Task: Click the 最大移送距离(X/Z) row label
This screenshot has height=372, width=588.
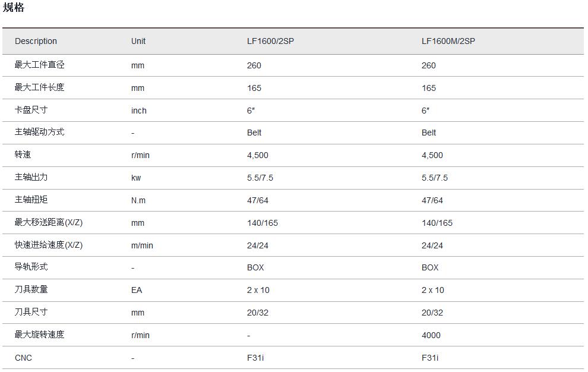Action: tap(49, 222)
